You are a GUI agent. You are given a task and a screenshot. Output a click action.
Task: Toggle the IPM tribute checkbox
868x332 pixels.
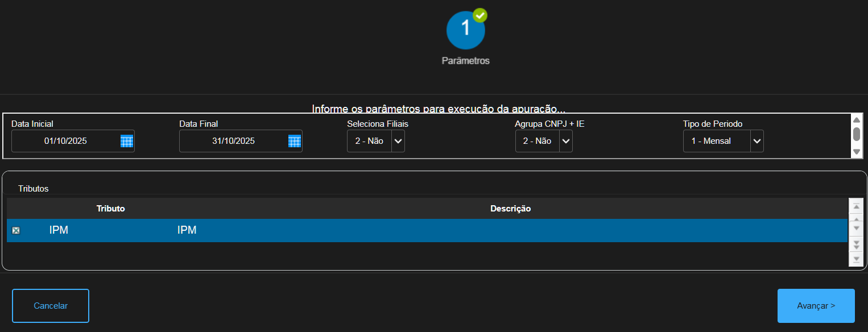16,230
